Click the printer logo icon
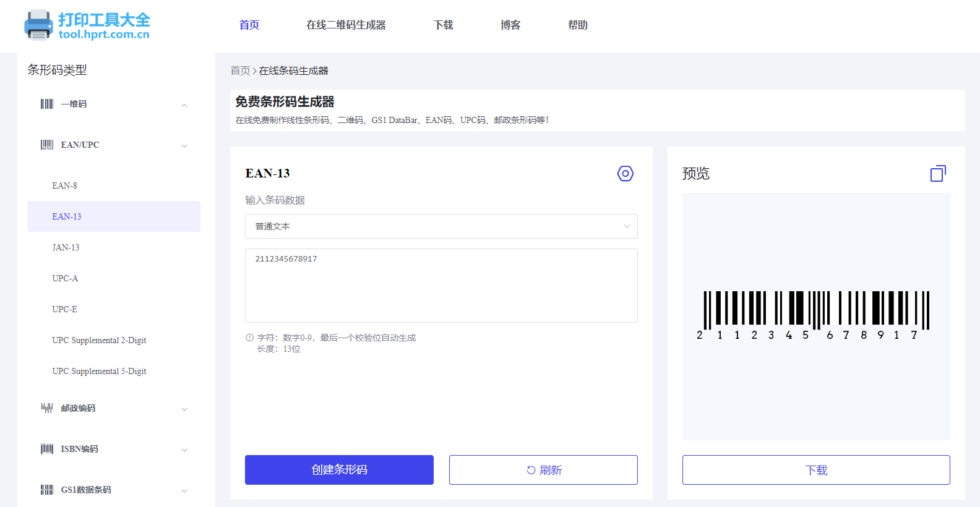 coord(38,25)
